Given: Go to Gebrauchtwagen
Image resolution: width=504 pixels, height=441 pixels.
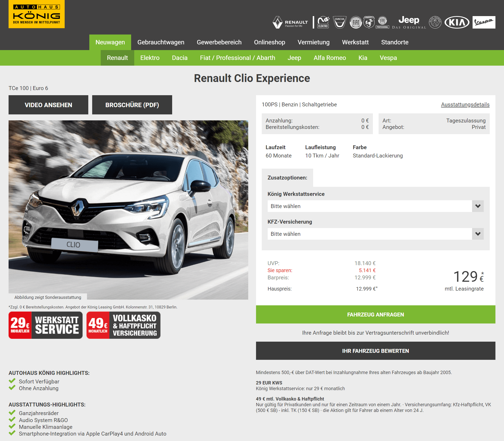Looking at the screenshot, I should 161,42.
